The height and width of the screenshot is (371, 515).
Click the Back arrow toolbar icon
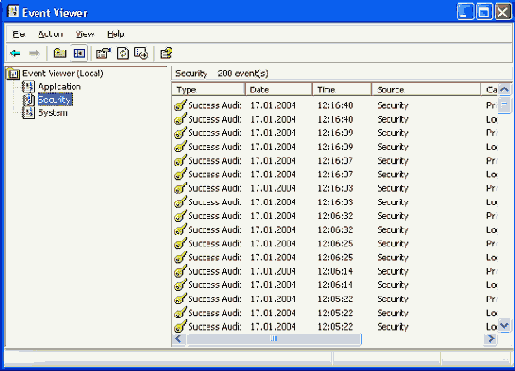coord(15,53)
